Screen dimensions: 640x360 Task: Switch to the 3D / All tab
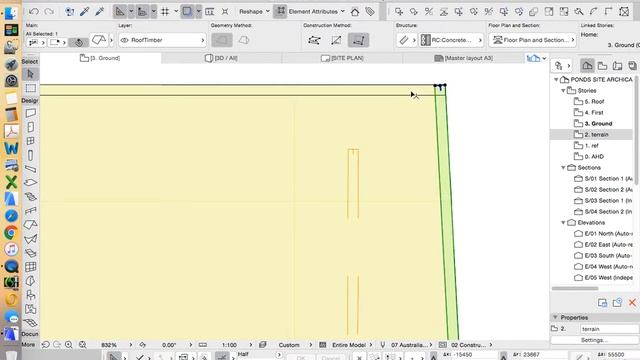(221, 58)
